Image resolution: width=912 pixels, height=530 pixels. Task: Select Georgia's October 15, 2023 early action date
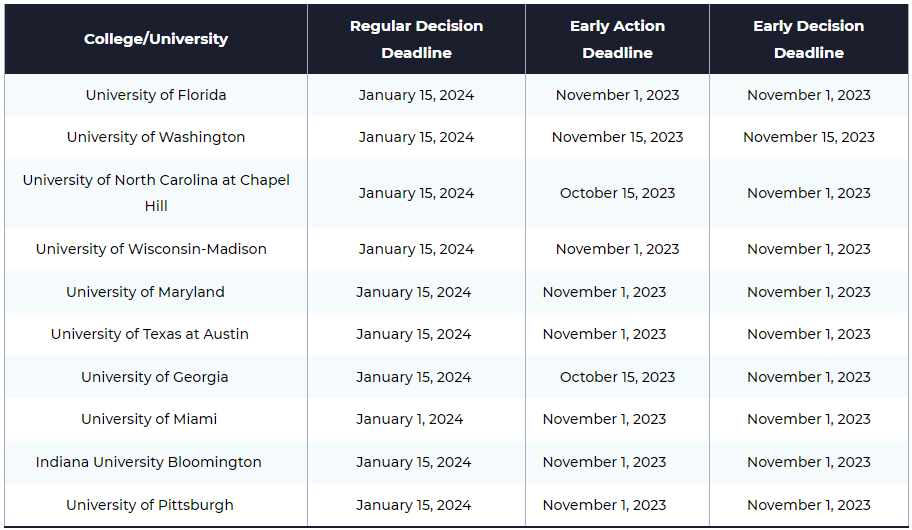click(617, 377)
